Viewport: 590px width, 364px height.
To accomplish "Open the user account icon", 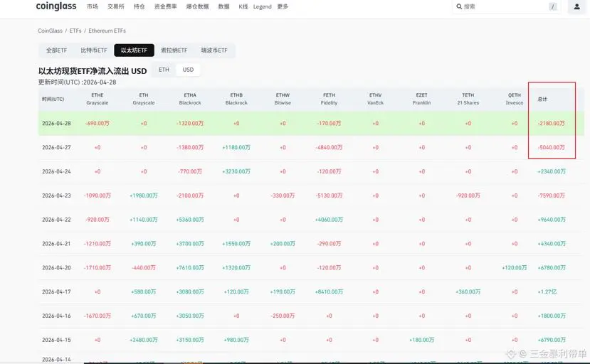I will [x=576, y=6].
